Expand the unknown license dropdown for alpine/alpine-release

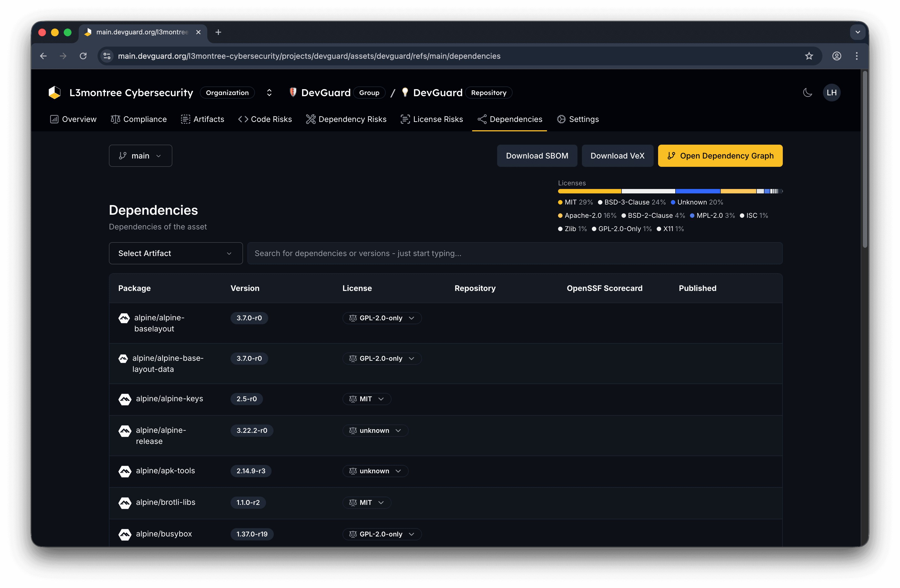[398, 430]
